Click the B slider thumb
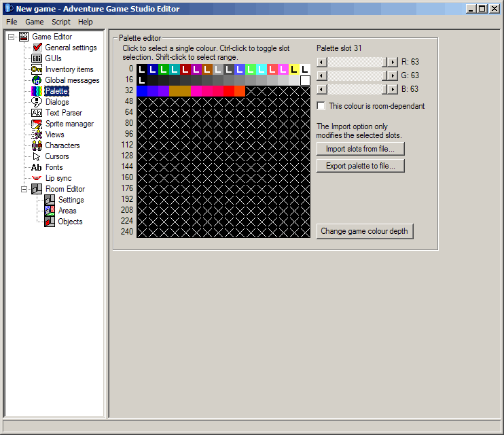This screenshot has width=504, height=435. click(384, 89)
